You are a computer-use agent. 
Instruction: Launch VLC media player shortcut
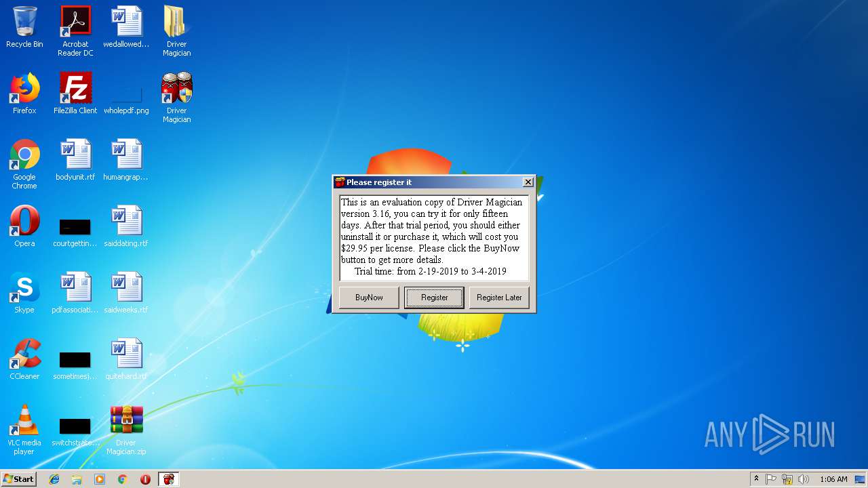(24, 430)
